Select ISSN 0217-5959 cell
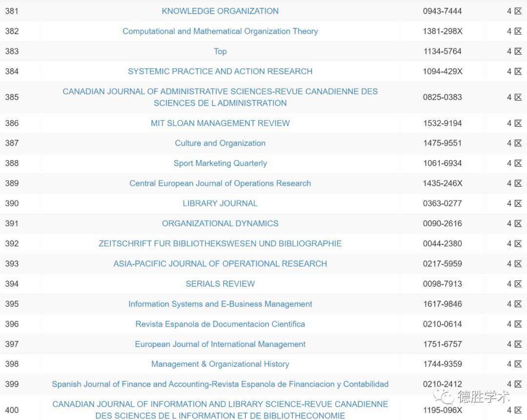 [442, 264]
